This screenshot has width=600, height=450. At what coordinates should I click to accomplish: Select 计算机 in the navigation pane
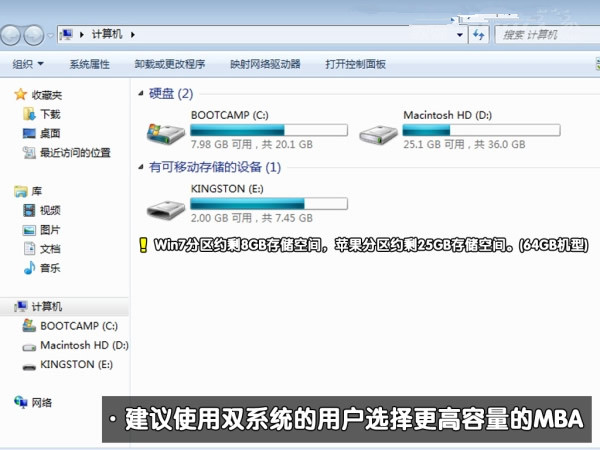(x=47, y=307)
